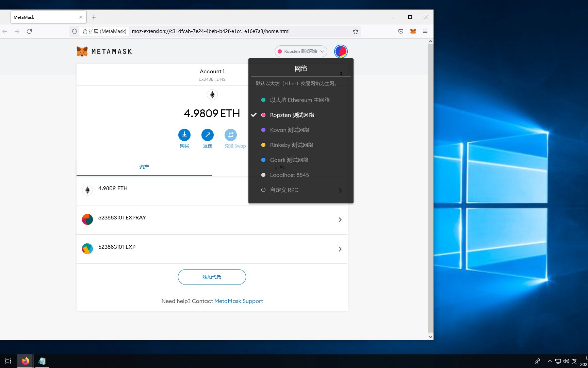The image size is (588, 368).
Task: Select Rinkeby 测试网络 network
Action: pyautogui.click(x=301, y=145)
